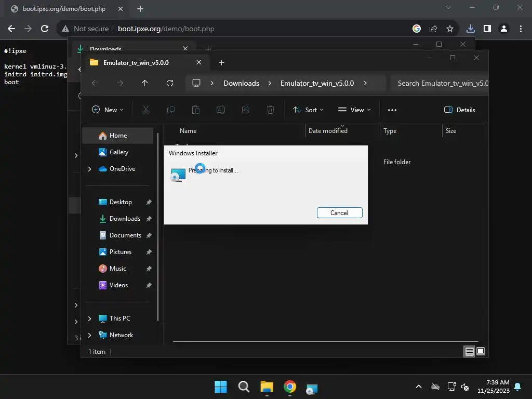This screenshot has width=532, height=399.
Task: Open Pictures quick access folder
Action: [x=118, y=252]
